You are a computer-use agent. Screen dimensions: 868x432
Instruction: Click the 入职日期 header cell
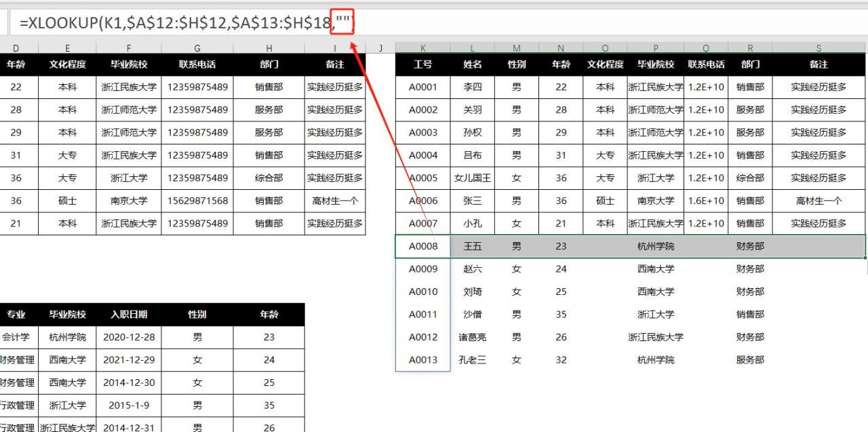tap(129, 315)
